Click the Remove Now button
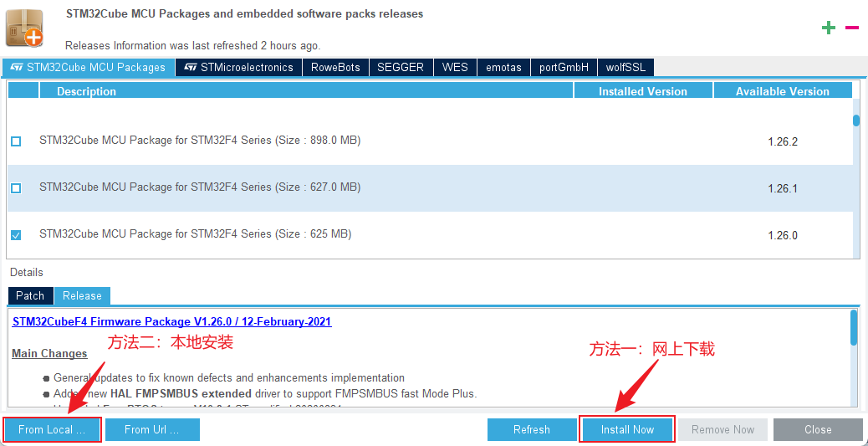Screen dimensions: 868x446 [723, 429]
